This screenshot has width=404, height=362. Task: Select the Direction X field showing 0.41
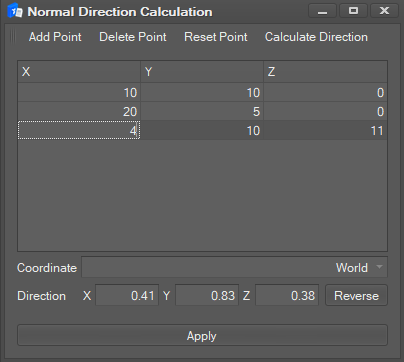127,295
